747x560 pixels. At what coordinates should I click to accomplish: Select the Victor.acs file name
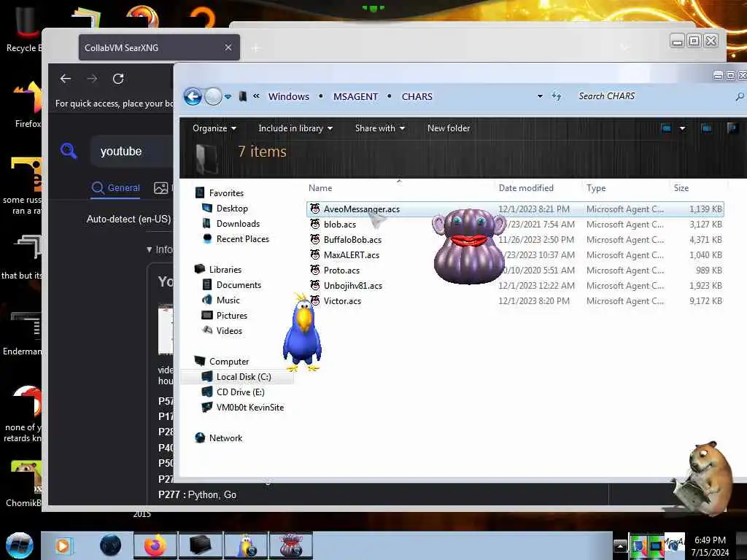point(342,301)
